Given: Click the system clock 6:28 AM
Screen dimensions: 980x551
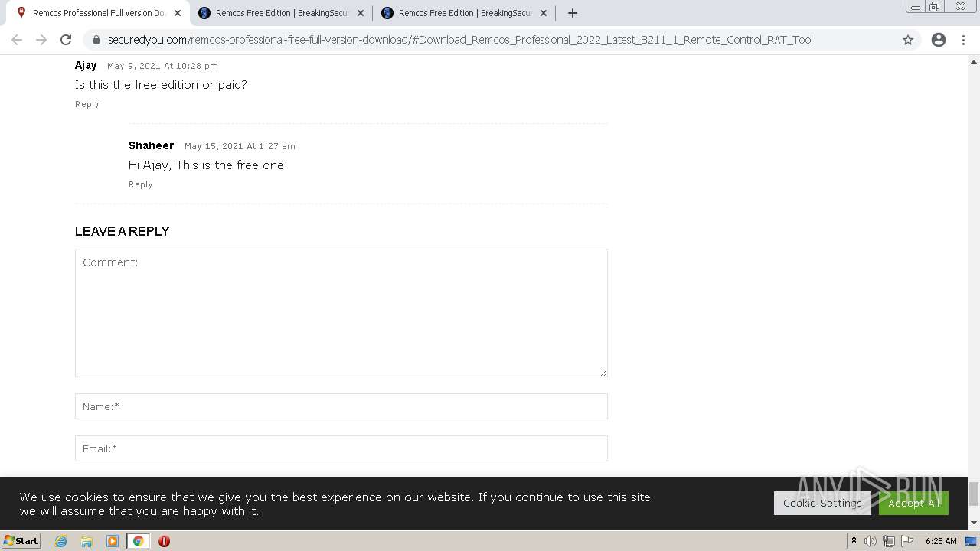Looking at the screenshot, I should point(941,541).
